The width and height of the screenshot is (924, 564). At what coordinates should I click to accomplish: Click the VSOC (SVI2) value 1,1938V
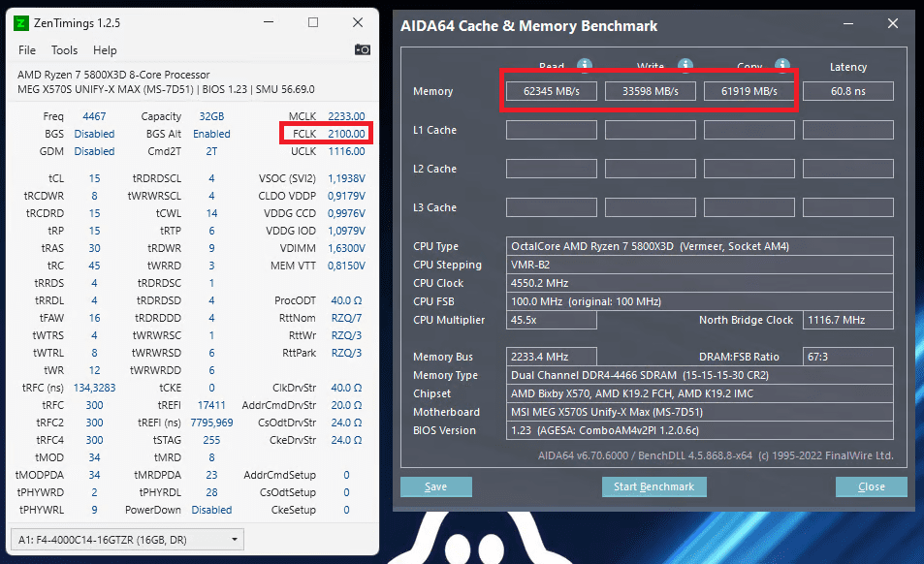(x=346, y=178)
